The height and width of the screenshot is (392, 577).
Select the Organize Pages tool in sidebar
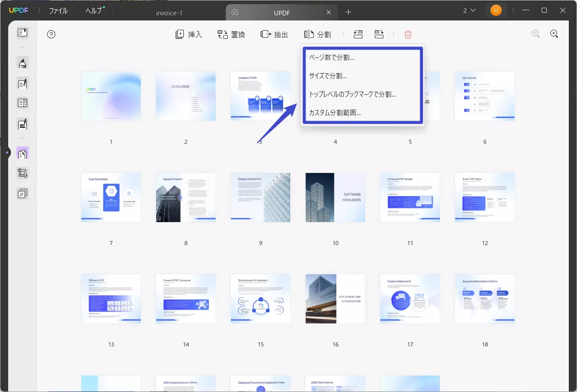pos(23,154)
